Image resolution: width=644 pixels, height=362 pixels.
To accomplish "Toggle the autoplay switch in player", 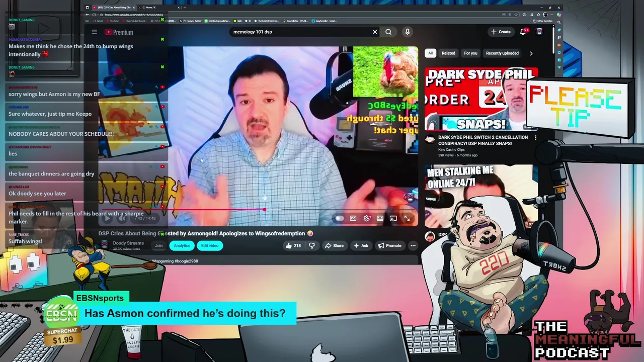I will [340, 218].
